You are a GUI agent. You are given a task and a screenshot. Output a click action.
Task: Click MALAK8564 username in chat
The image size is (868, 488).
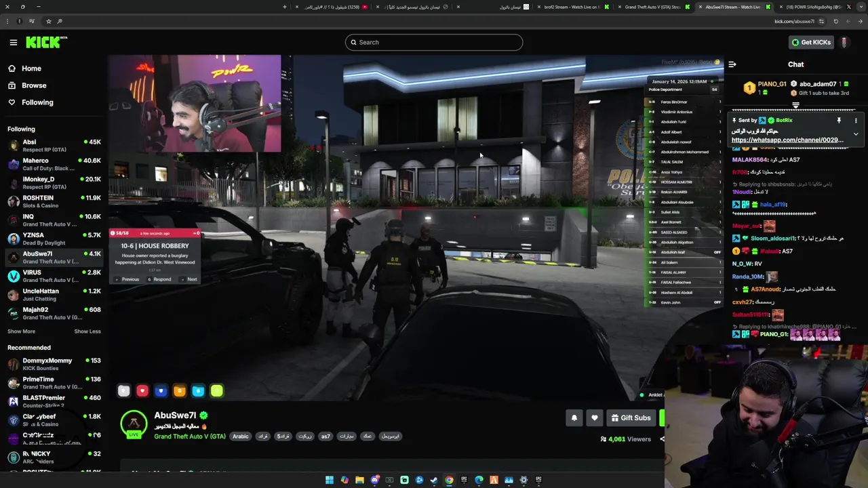(749, 160)
